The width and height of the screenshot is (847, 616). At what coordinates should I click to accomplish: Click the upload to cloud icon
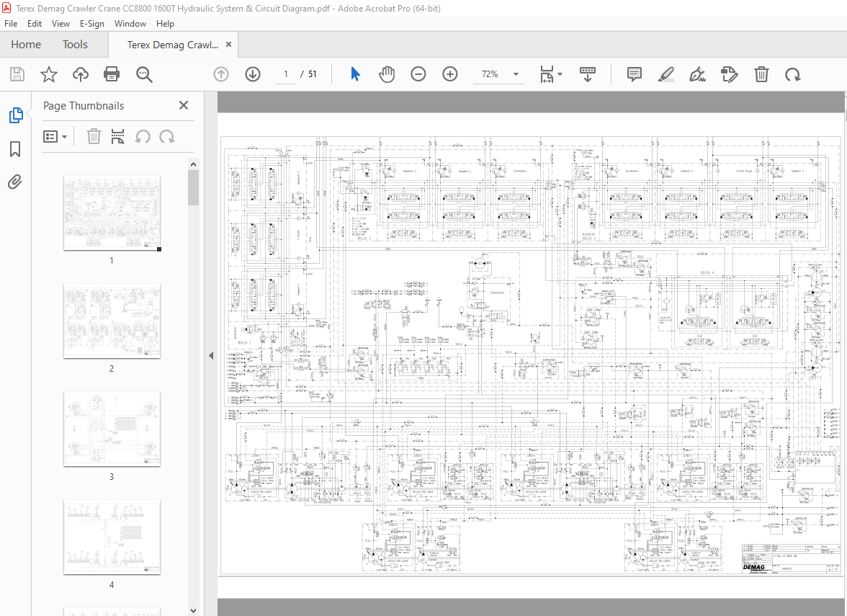pyautogui.click(x=81, y=74)
